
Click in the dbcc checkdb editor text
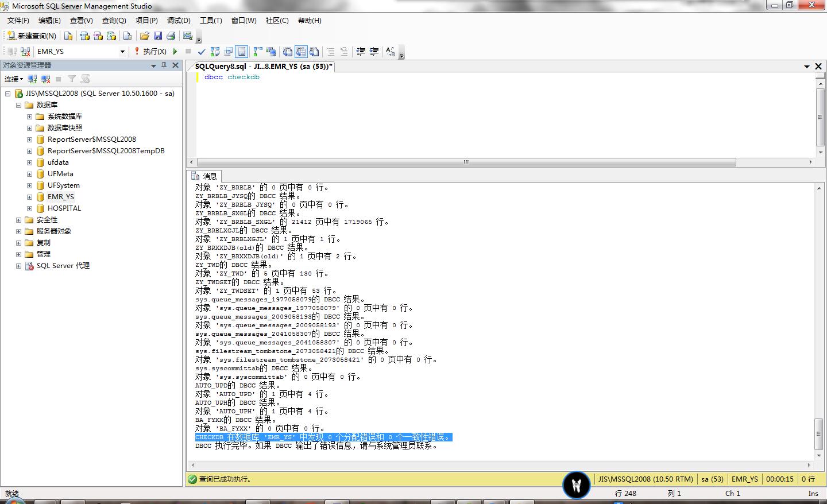[231, 77]
